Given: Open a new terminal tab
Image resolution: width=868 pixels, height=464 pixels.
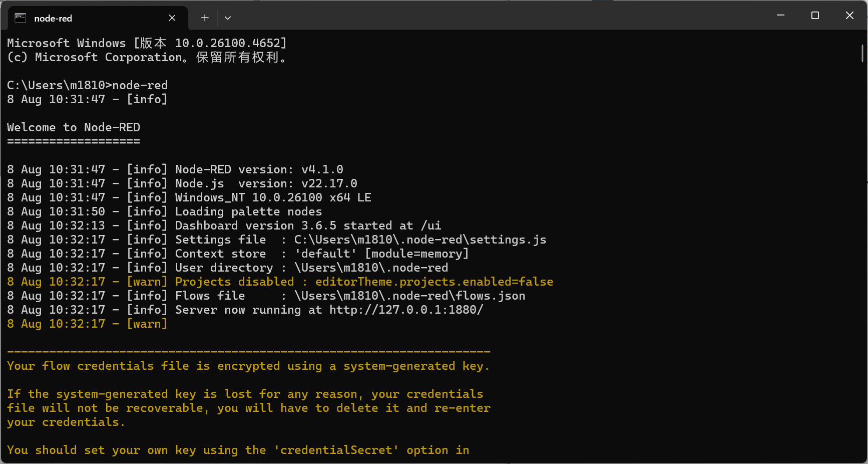Looking at the screenshot, I should click(x=204, y=18).
